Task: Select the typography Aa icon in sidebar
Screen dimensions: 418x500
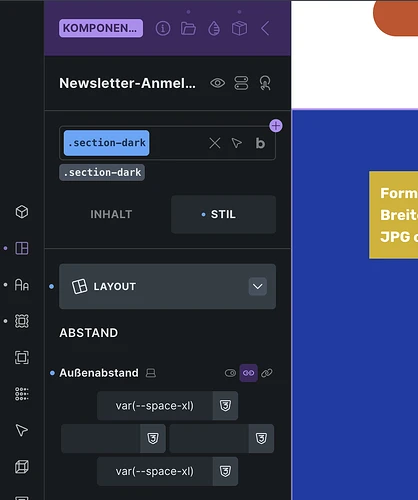Action: (22, 285)
